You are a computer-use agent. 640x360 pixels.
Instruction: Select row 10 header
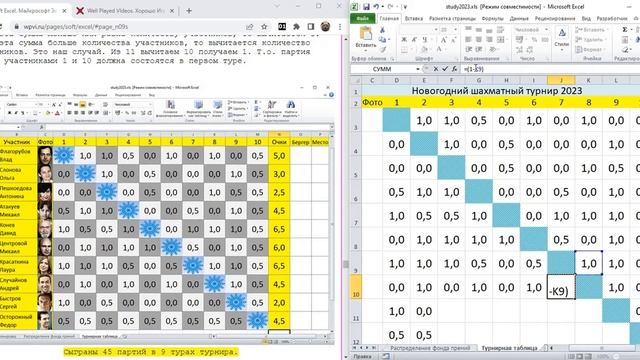[x=356, y=287]
